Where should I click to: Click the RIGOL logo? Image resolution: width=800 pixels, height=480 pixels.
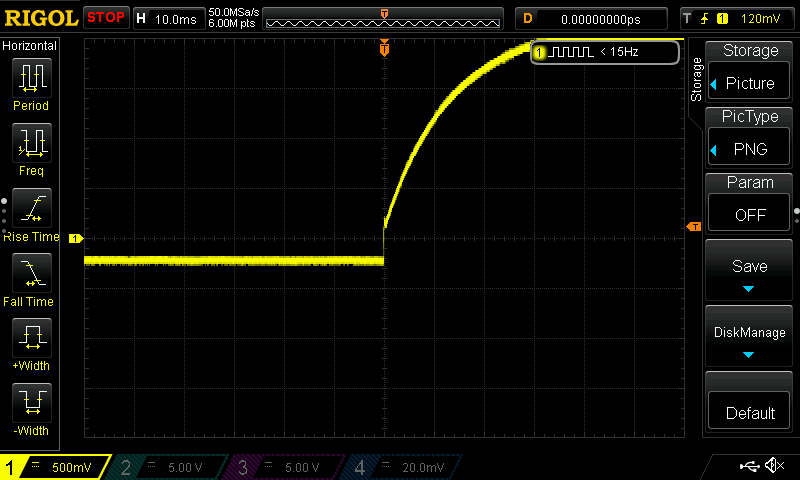click(x=41, y=18)
